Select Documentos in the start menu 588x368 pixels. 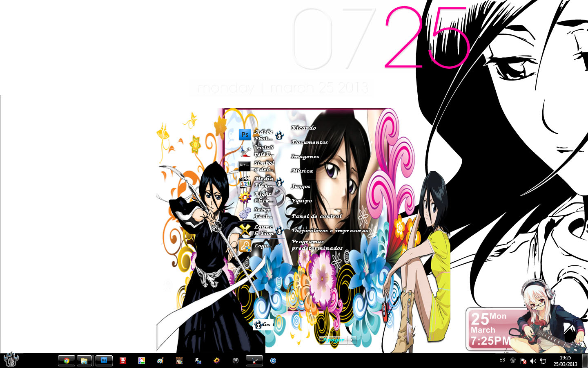(x=310, y=142)
